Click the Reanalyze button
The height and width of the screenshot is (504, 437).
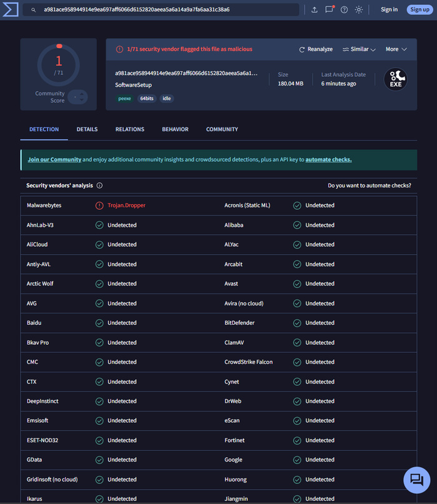316,49
